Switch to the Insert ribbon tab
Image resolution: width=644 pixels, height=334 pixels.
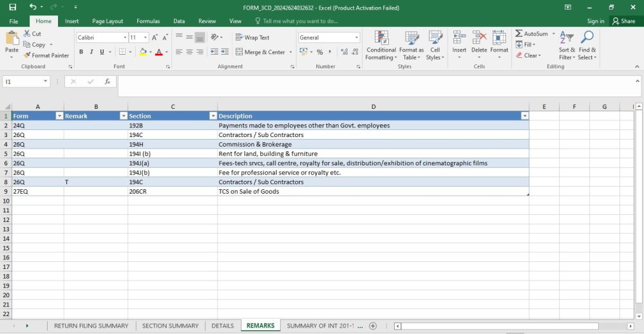(x=72, y=21)
